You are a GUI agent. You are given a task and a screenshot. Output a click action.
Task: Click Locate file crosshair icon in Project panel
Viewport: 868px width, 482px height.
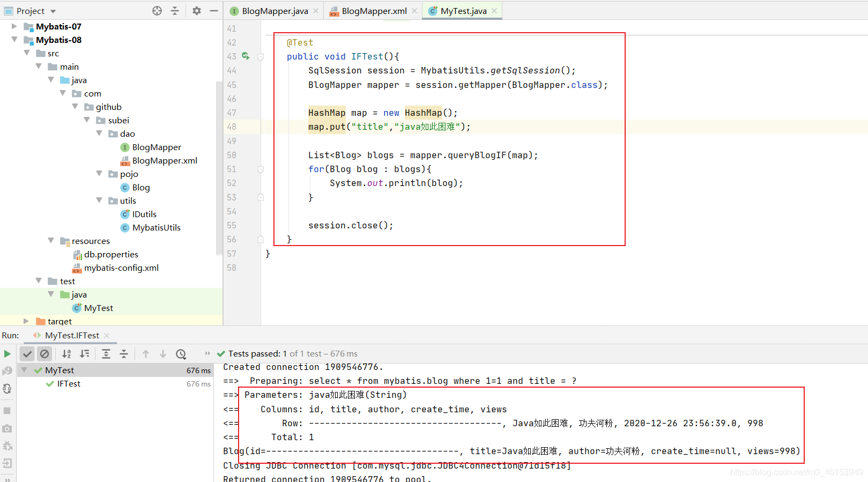click(x=157, y=11)
